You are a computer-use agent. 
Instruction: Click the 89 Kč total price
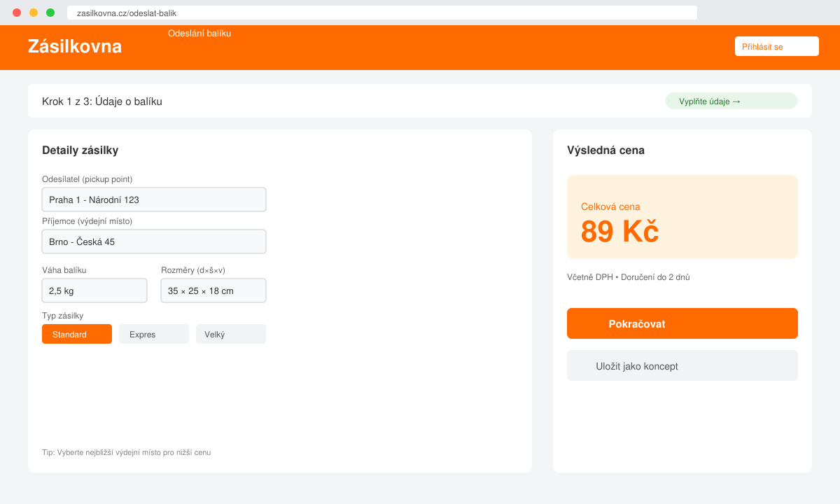tap(620, 232)
